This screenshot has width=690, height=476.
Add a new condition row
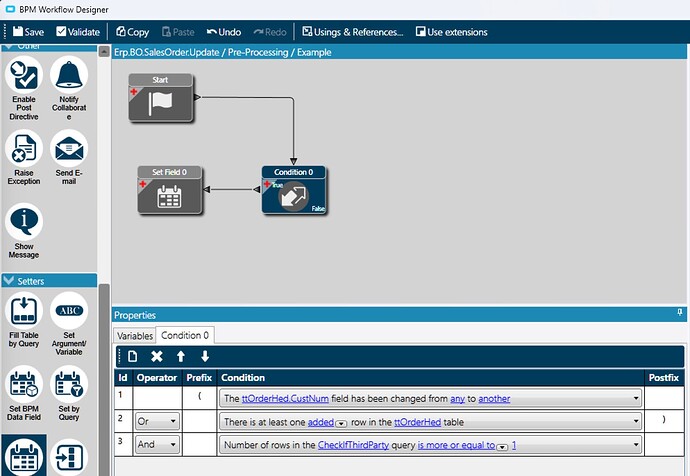tap(132, 356)
